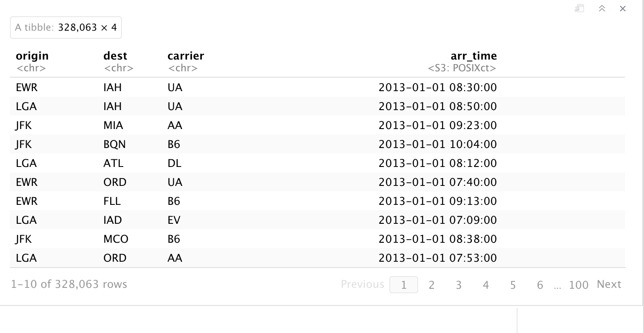Sort the table by the dest column
644x333 pixels.
click(116, 55)
